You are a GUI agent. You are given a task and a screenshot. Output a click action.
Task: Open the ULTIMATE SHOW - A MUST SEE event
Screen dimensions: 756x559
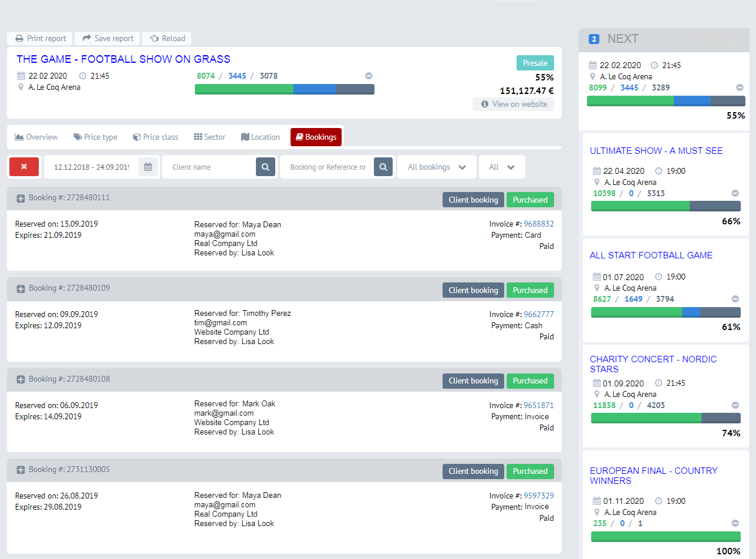tap(656, 151)
